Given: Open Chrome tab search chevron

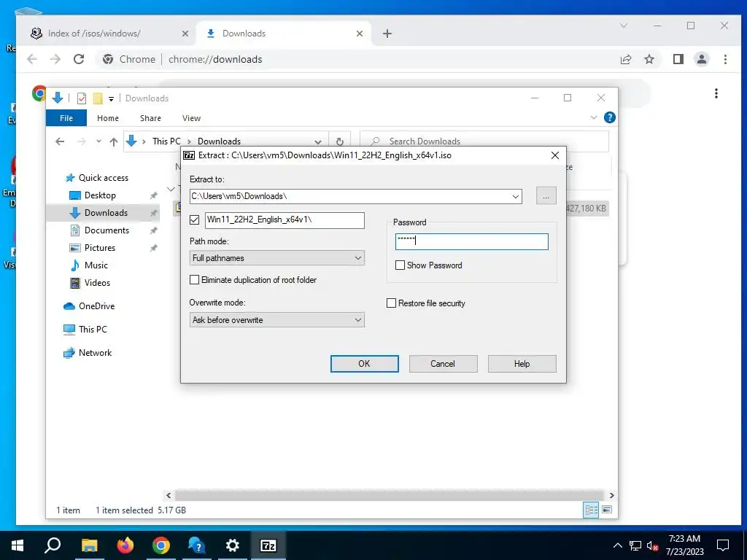Looking at the screenshot, I should click(624, 26).
